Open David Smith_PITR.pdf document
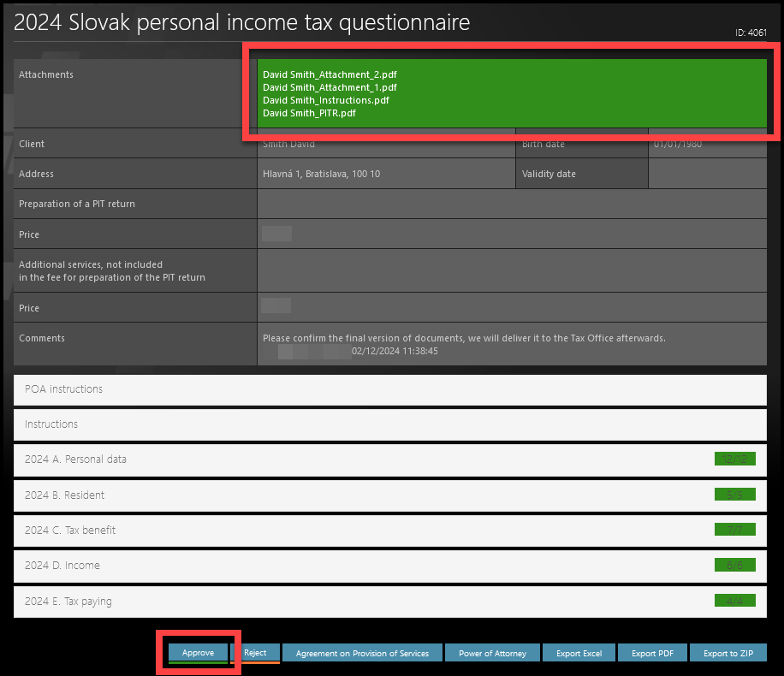784x676 pixels. click(x=309, y=113)
